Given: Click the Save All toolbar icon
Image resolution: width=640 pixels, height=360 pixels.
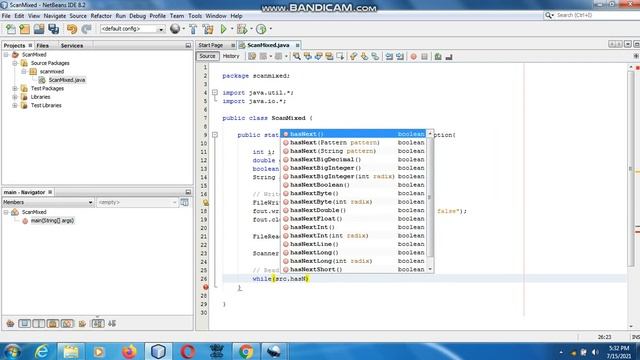Looking at the screenshot, I should coord(53,29).
